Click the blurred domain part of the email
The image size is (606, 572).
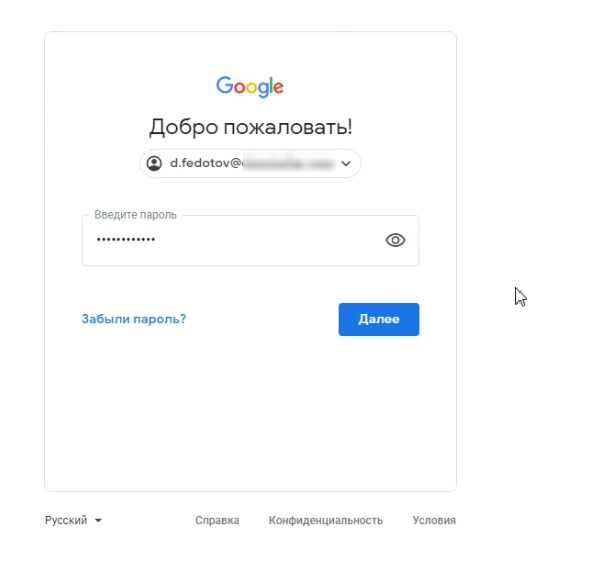pyautogui.click(x=288, y=163)
